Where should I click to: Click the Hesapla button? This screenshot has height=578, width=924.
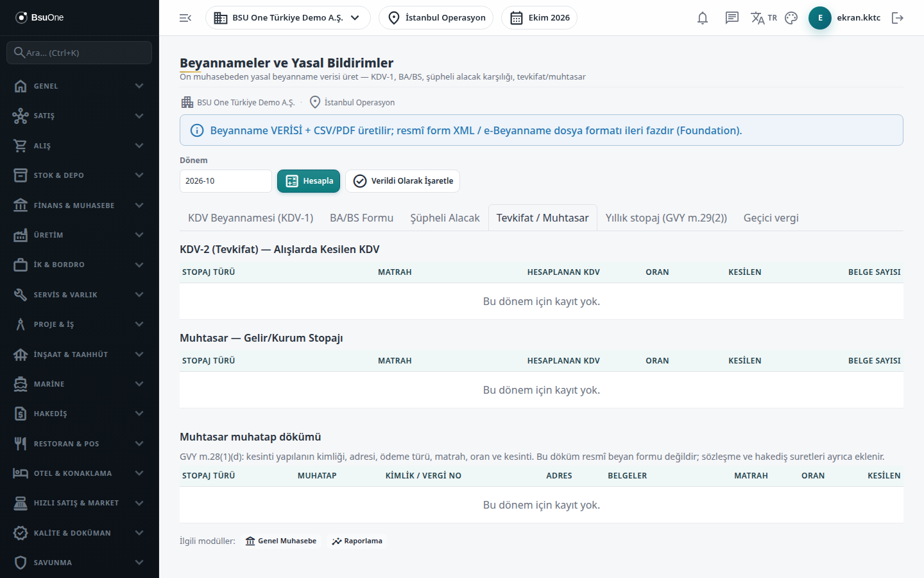[309, 181]
